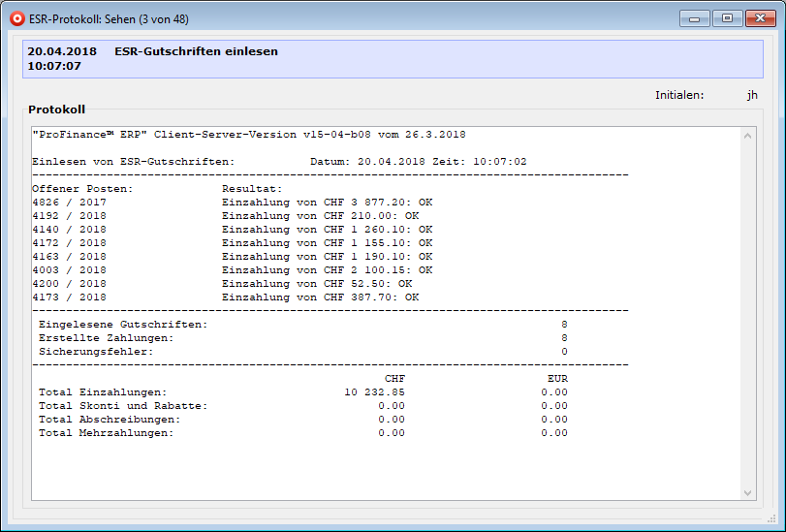Select open item 4003 / 2018

coord(70,269)
